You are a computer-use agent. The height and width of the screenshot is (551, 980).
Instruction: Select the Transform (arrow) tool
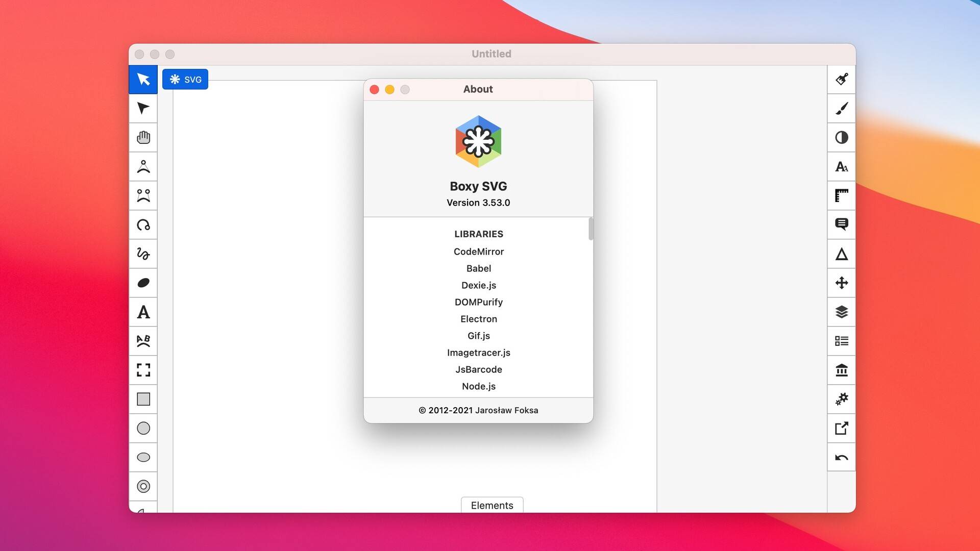click(x=143, y=80)
